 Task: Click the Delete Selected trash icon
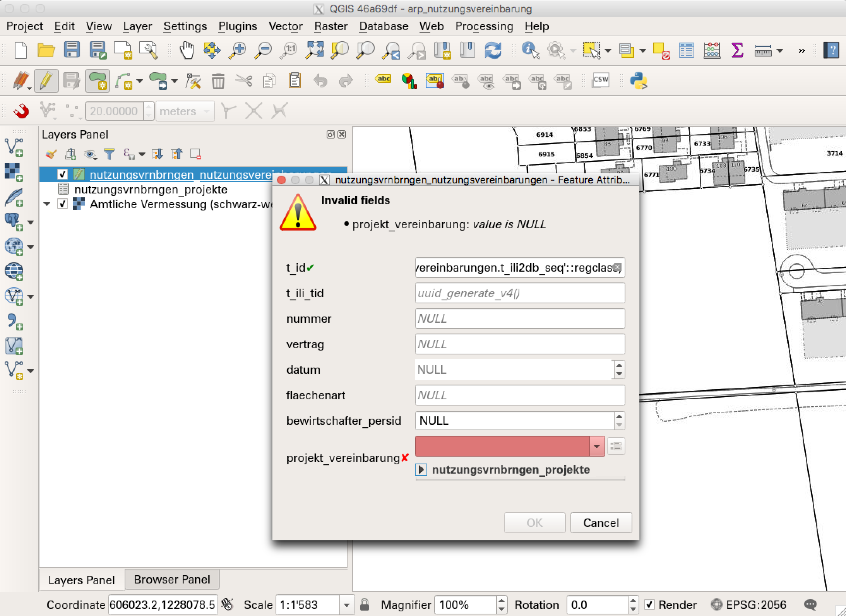click(218, 81)
